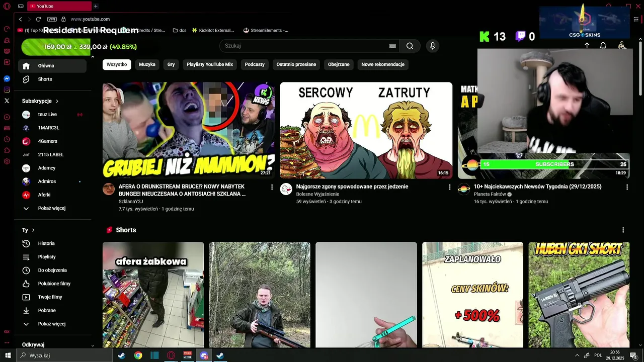
Task: Open Opera sidebar settings gear
Action: 7,161
